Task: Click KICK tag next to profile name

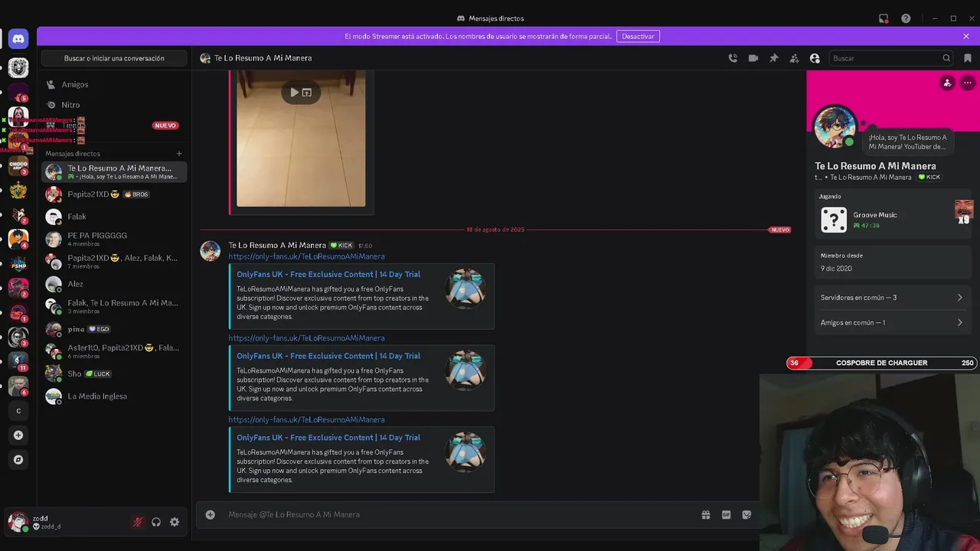Action: pos(929,178)
